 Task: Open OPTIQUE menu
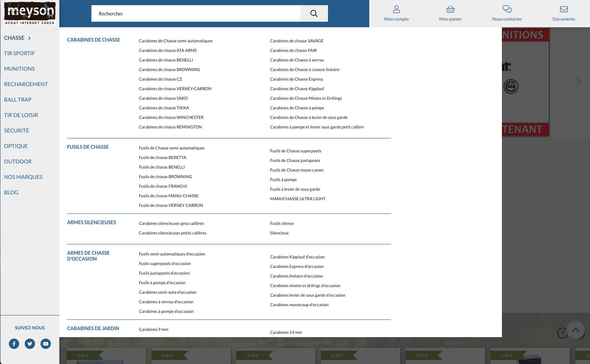[16, 146]
